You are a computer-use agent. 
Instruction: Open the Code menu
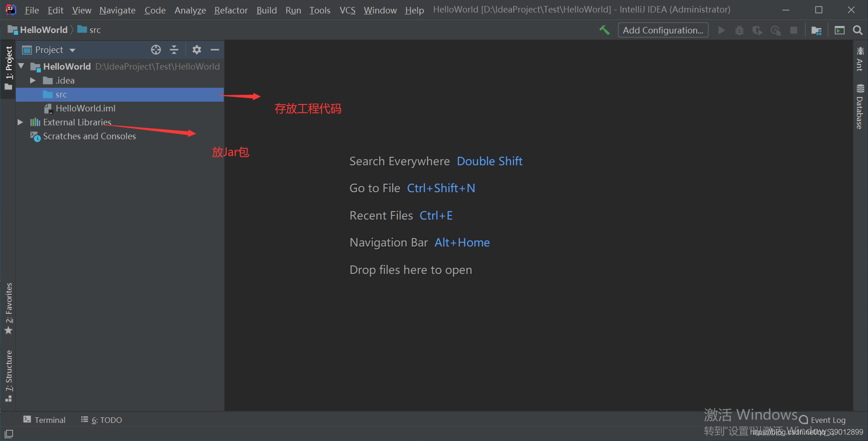click(x=155, y=10)
